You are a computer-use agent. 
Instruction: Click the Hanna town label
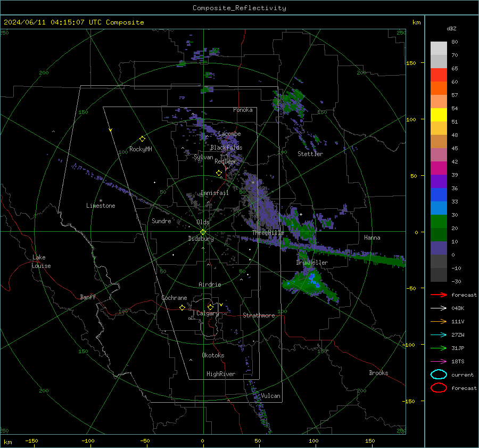click(x=372, y=238)
